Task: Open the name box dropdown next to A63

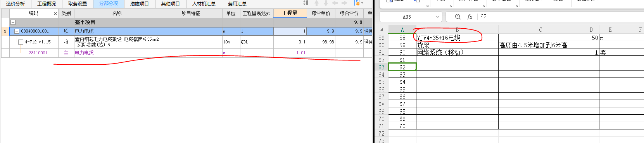Action: coord(438,17)
